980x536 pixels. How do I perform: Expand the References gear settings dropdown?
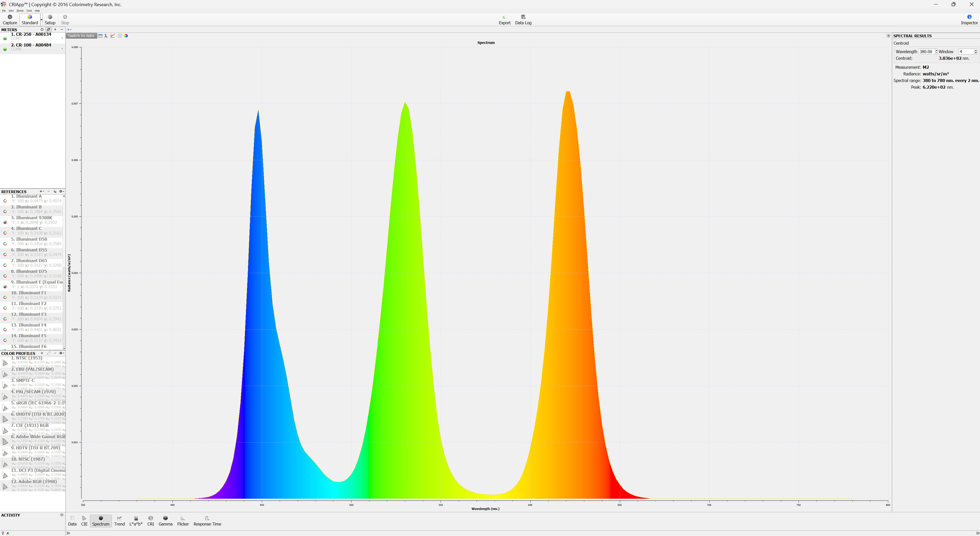point(61,191)
